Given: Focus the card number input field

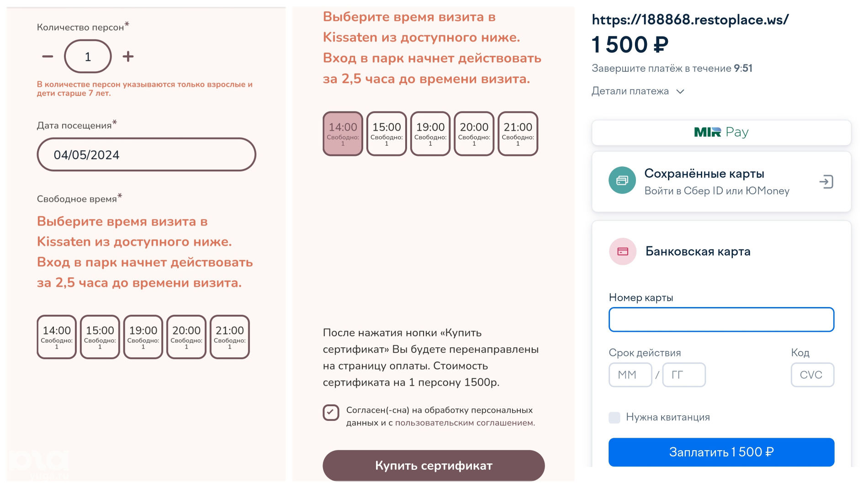Looking at the screenshot, I should click(x=721, y=320).
